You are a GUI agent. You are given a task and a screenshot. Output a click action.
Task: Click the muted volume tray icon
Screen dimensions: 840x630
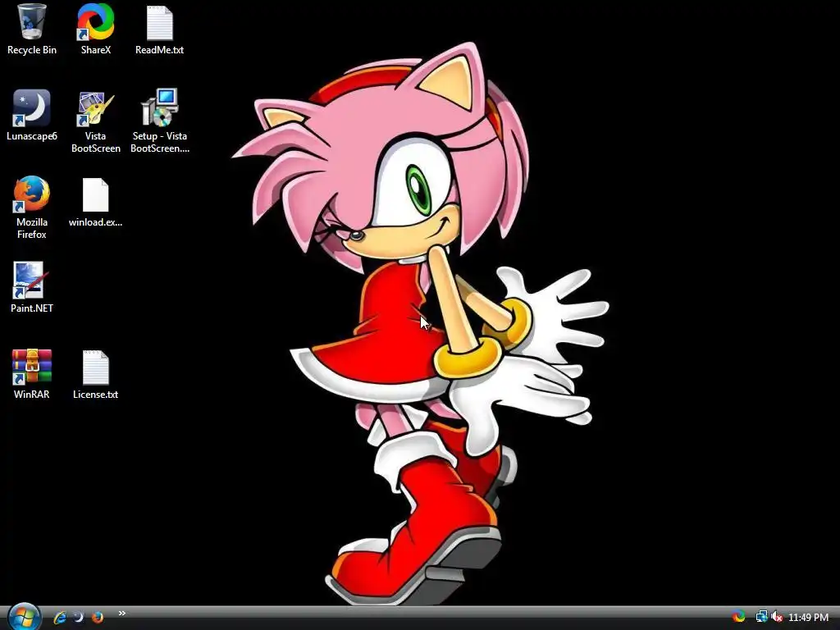[x=776, y=617]
